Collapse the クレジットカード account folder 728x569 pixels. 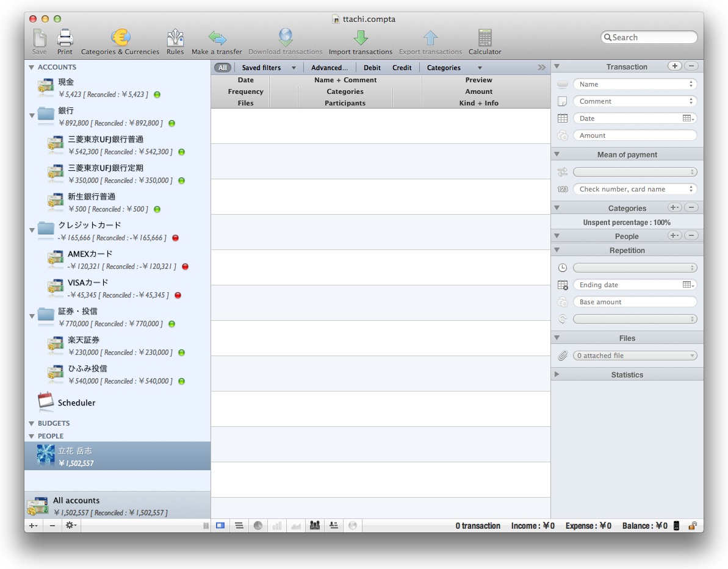click(32, 230)
